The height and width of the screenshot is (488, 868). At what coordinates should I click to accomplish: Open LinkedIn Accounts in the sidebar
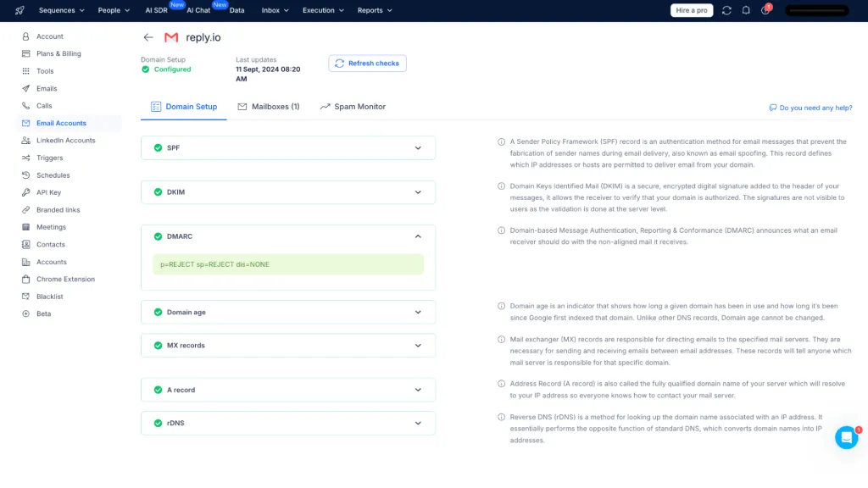[x=66, y=141]
